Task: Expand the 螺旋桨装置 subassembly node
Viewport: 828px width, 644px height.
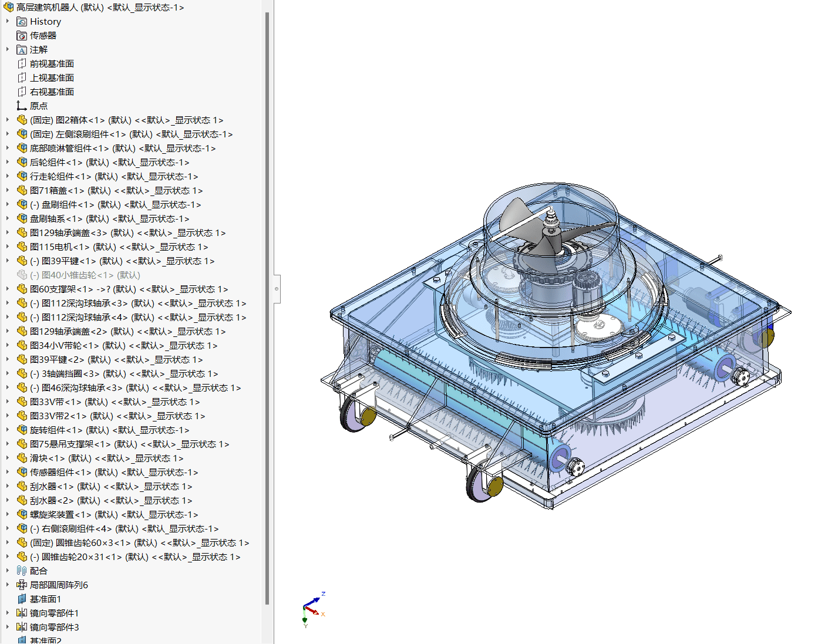Action: 8,515
